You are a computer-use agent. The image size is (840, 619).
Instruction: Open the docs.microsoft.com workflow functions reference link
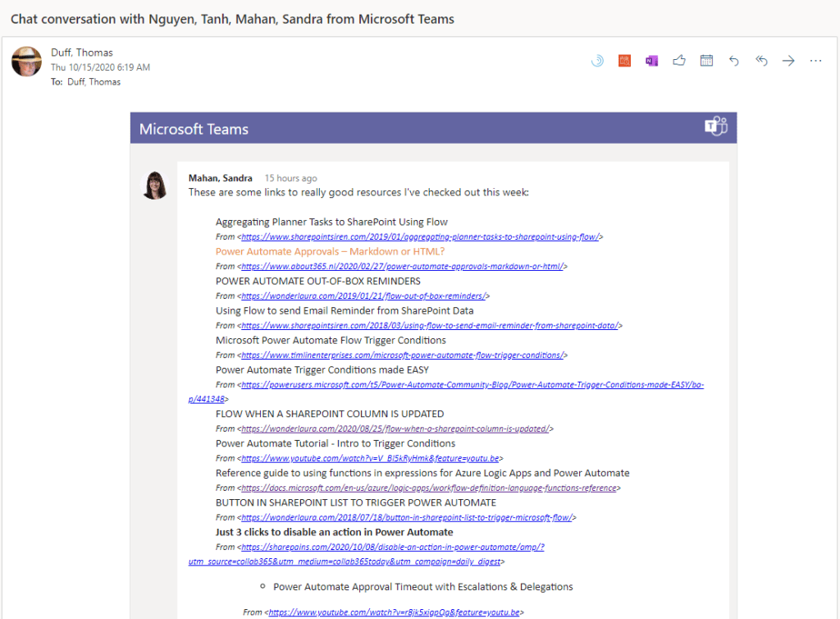tap(429, 488)
